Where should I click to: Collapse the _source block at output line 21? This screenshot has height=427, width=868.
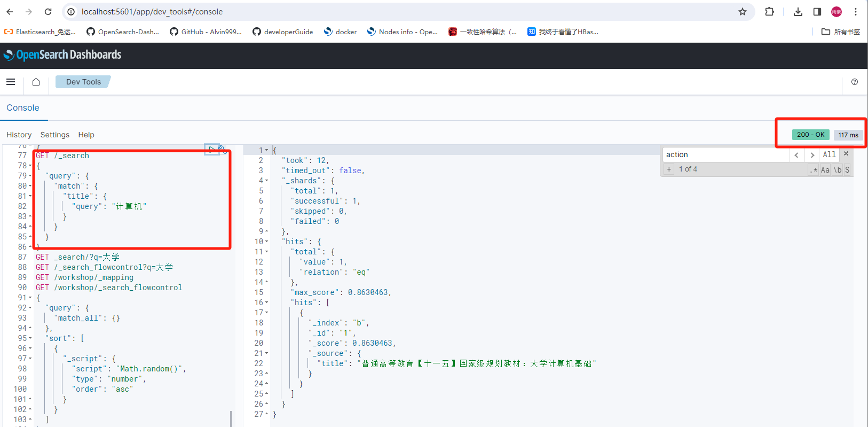tap(266, 353)
